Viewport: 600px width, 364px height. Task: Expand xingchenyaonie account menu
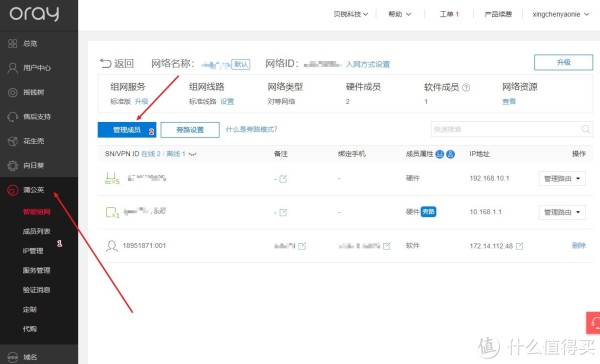561,14
